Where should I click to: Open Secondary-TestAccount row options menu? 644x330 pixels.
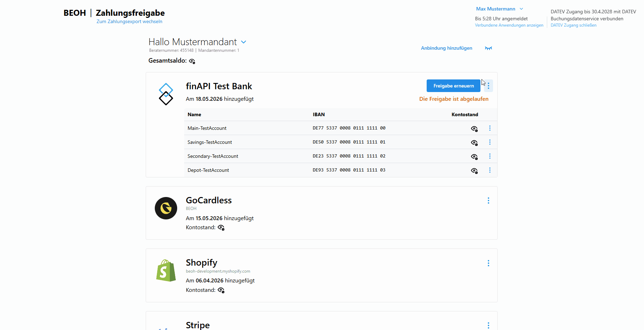pos(490,156)
